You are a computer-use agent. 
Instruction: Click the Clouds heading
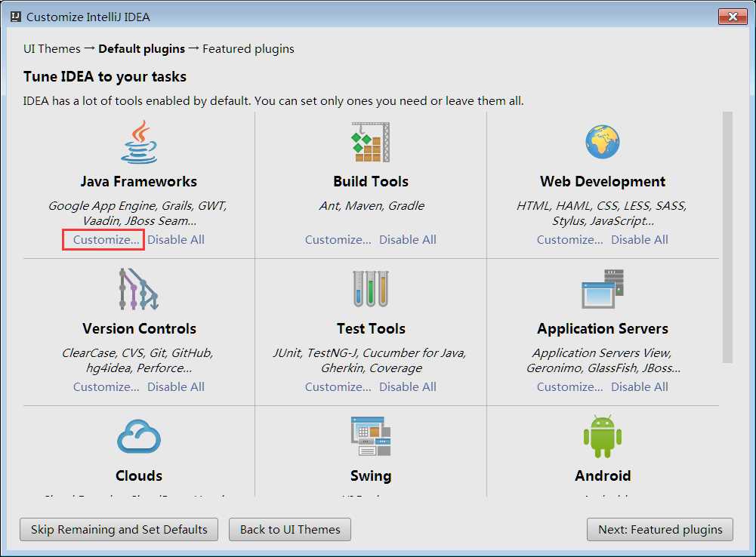(139, 475)
